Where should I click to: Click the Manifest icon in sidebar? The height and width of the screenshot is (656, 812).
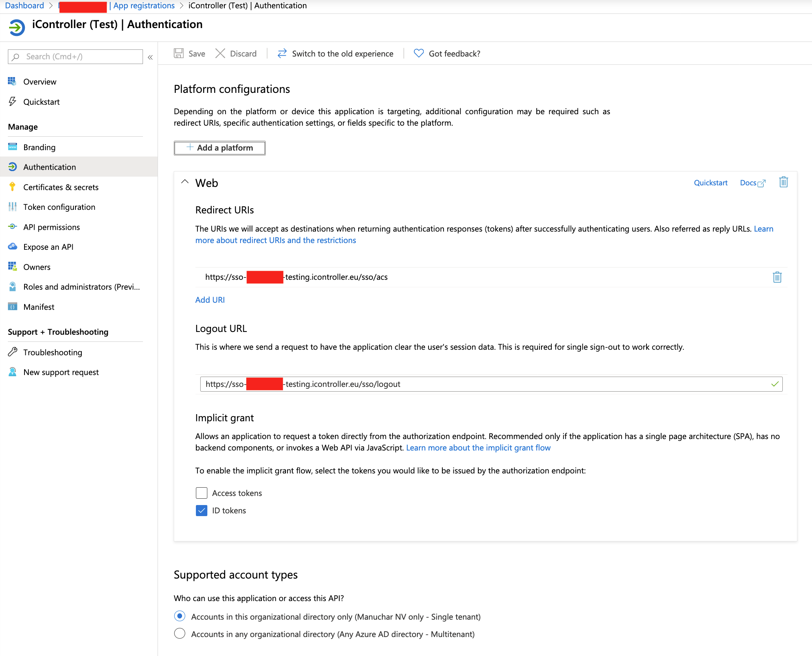pyautogui.click(x=12, y=307)
